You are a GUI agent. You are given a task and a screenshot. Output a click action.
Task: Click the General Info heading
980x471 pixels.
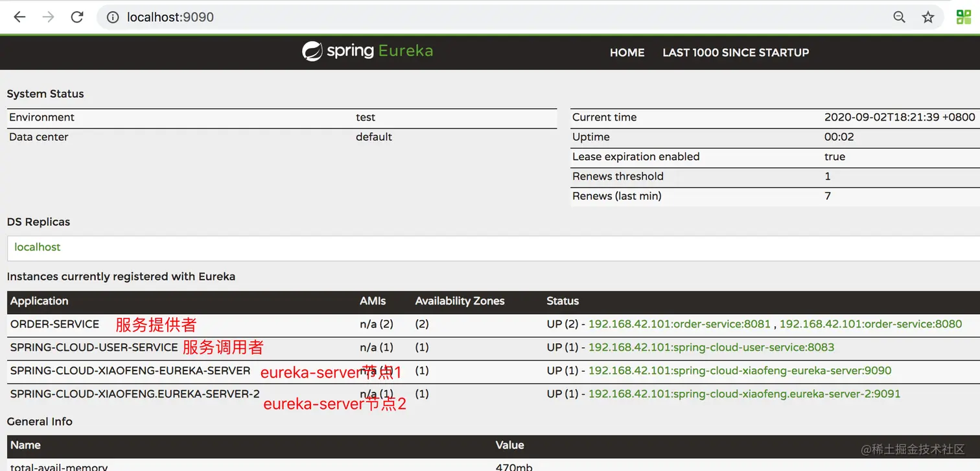pos(40,422)
